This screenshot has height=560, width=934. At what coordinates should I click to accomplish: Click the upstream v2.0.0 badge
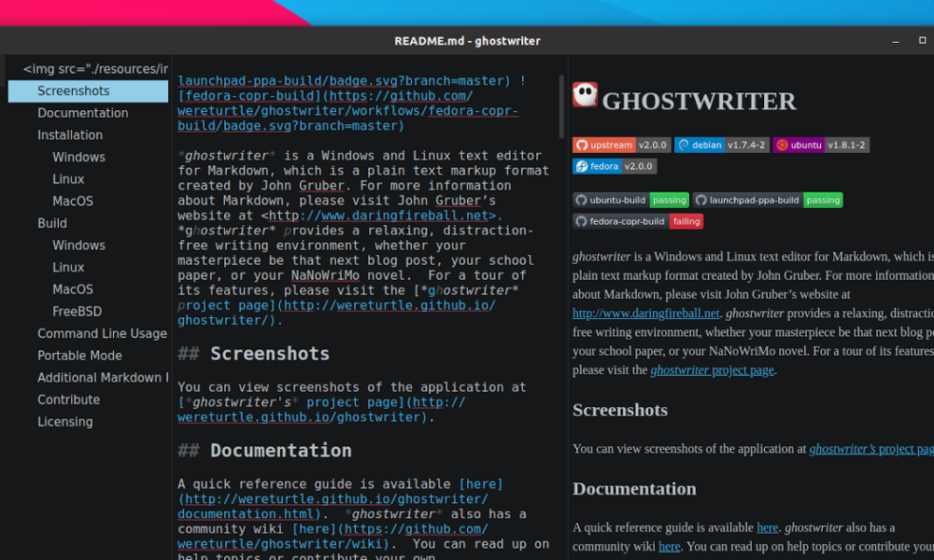pos(621,146)
